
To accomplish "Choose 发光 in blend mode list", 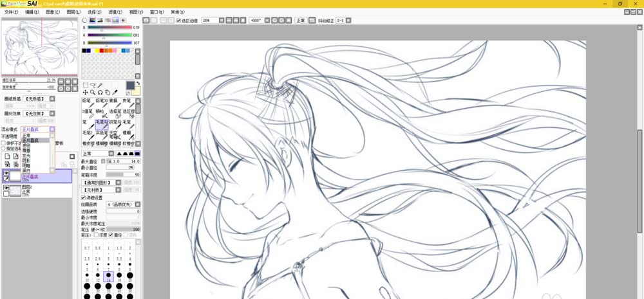I will point(35,156).
